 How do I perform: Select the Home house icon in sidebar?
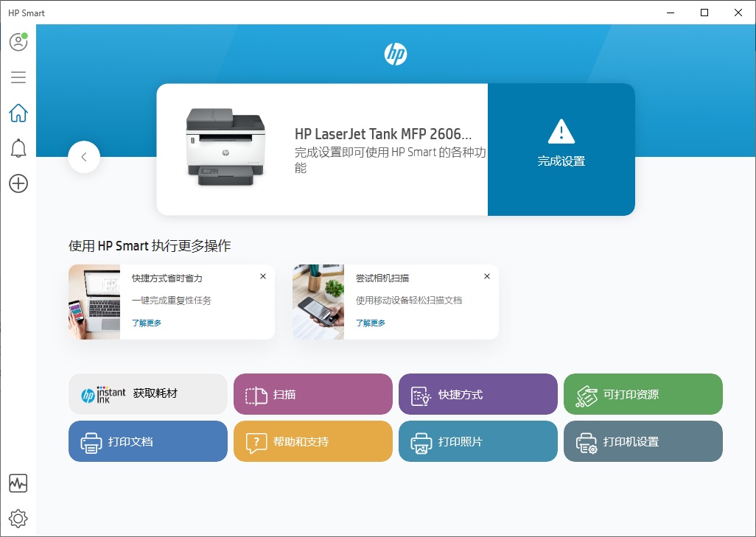click(17, 112)
